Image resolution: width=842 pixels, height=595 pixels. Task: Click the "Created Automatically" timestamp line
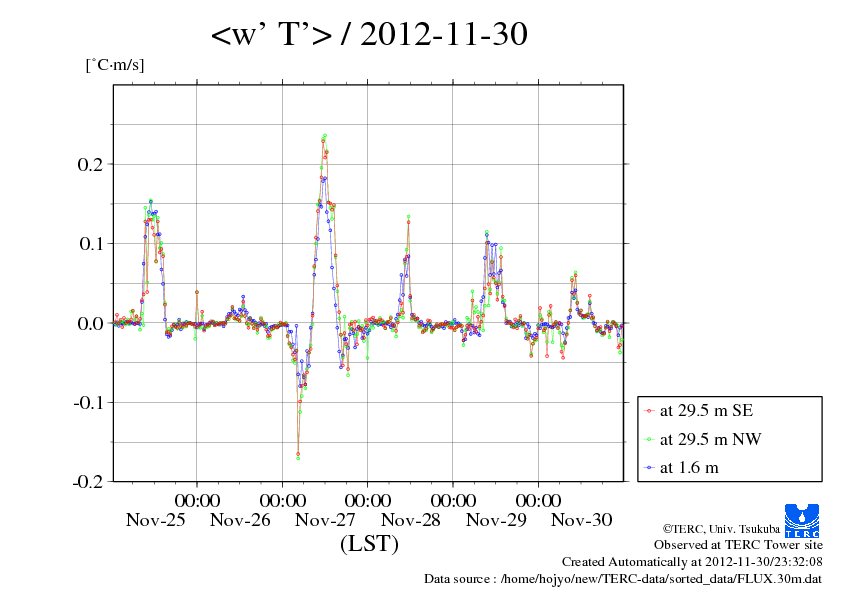coord(692,562)
